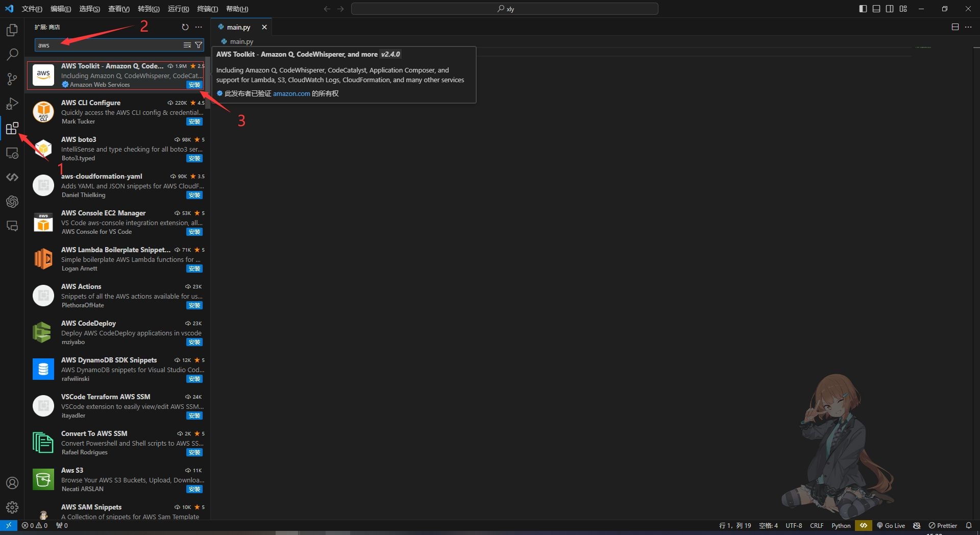980x535 pixels.
Task: Open the Explorer view in activity bar
Action: [12, 30]
